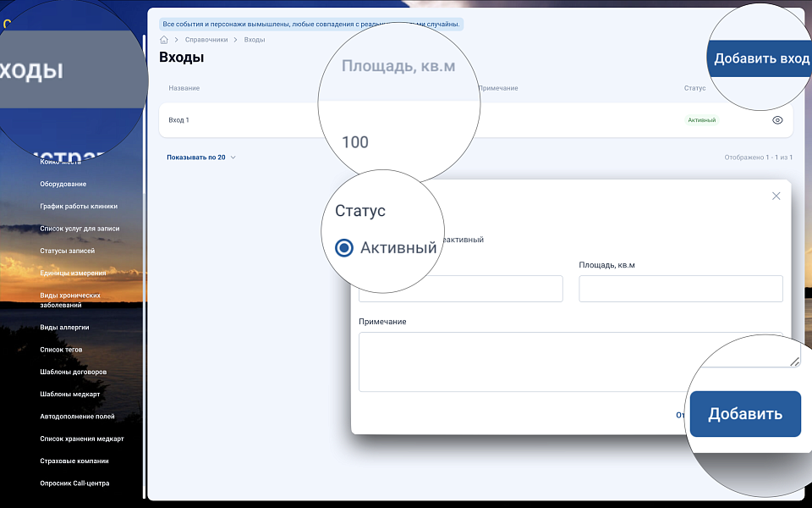Select Список услуг для записи
The width and height of the screenshot is (812, 508).
(x=80, y=229)
